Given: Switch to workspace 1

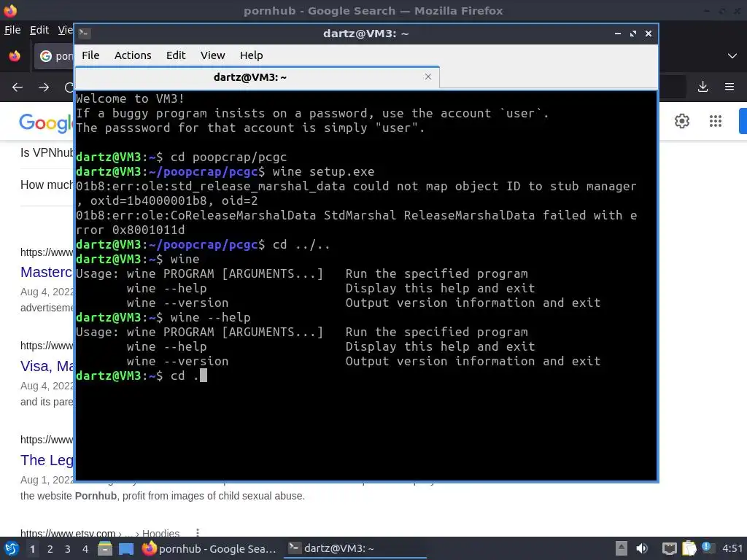Looking at the screenshot, I should tap(32, 549).
